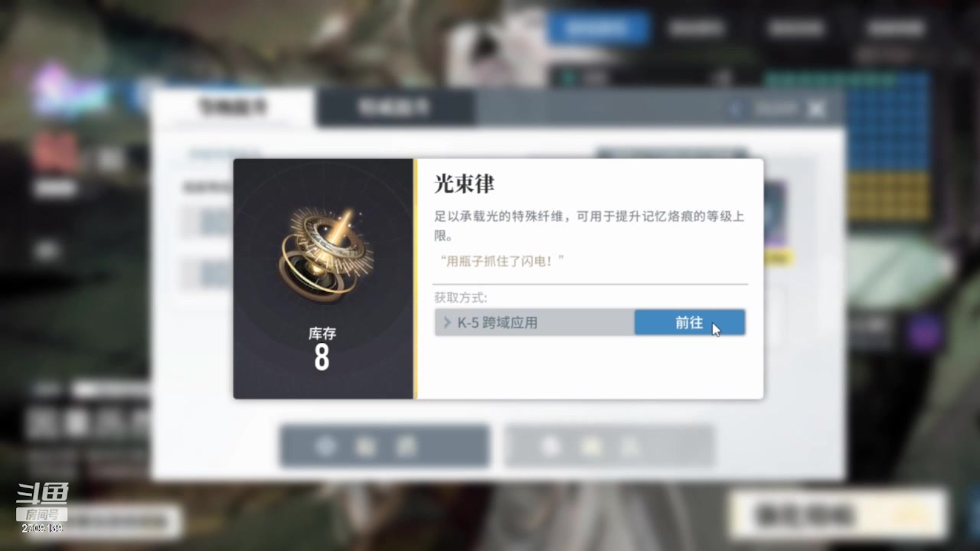Screen dimensions: 980x551
Task: Expand the chevron beside K-5 跨域应用
Action: point(447,322)
